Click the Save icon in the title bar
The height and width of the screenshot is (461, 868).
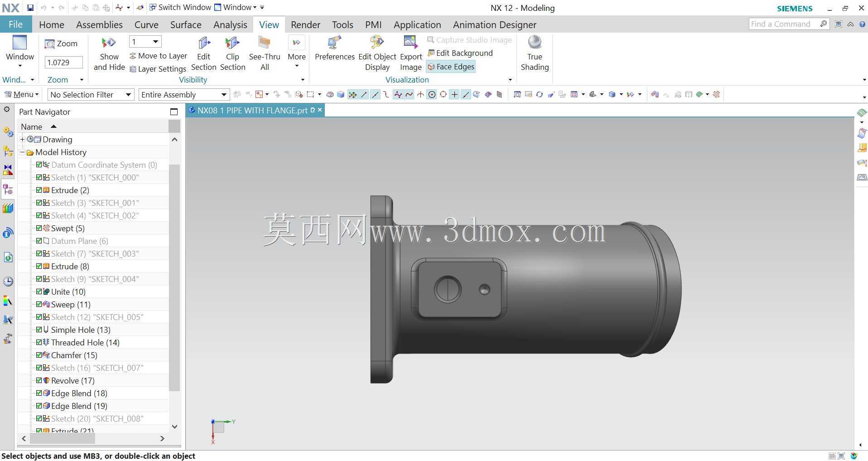[30, 8]
